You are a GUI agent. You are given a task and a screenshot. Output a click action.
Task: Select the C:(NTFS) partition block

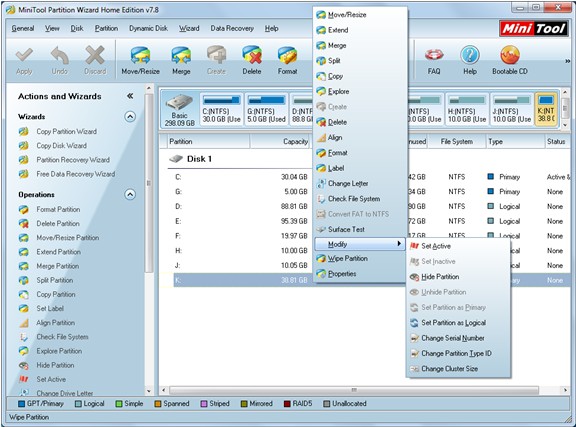coord(222,109)
